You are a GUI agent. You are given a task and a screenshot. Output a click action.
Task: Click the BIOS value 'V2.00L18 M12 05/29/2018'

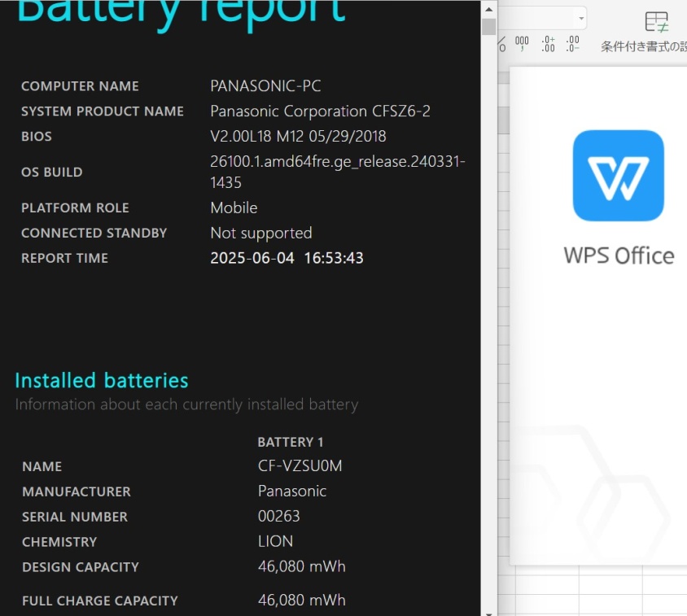298,136
